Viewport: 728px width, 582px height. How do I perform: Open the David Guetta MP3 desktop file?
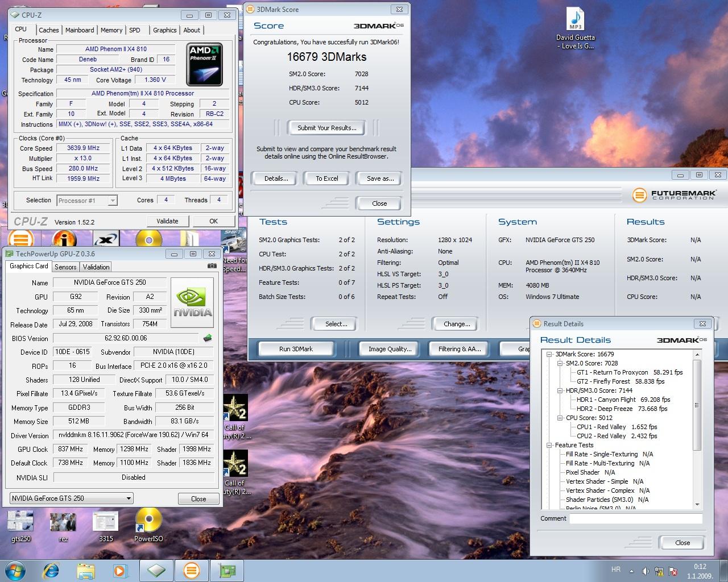tap(576, 28)
